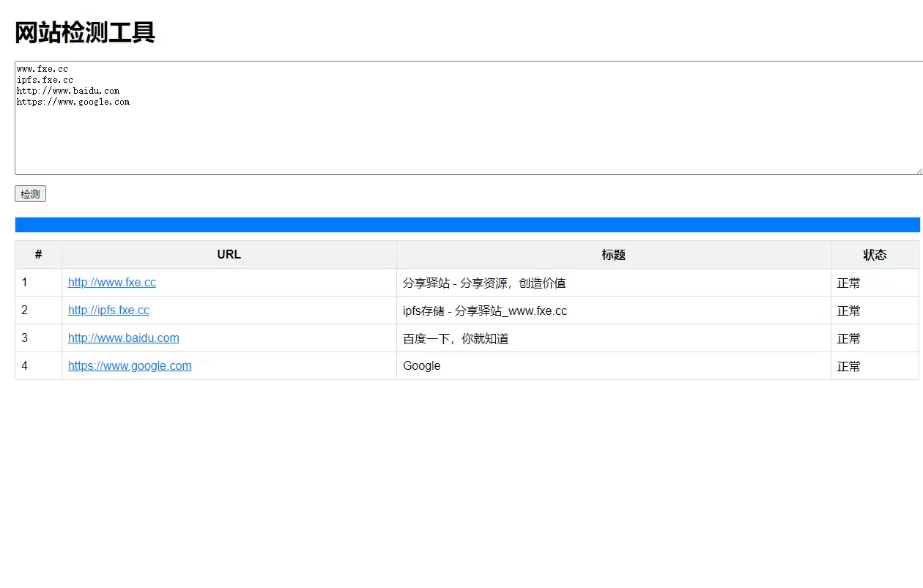The height and width of the screenshot is (588, 923).
Task: Open the https://www.google.com link
Action: 130,365
